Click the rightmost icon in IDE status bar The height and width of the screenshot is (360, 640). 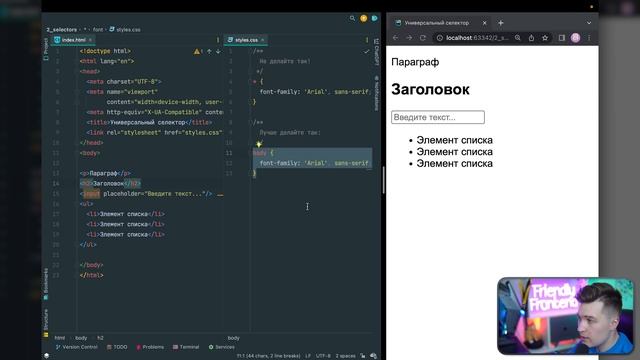373,356
